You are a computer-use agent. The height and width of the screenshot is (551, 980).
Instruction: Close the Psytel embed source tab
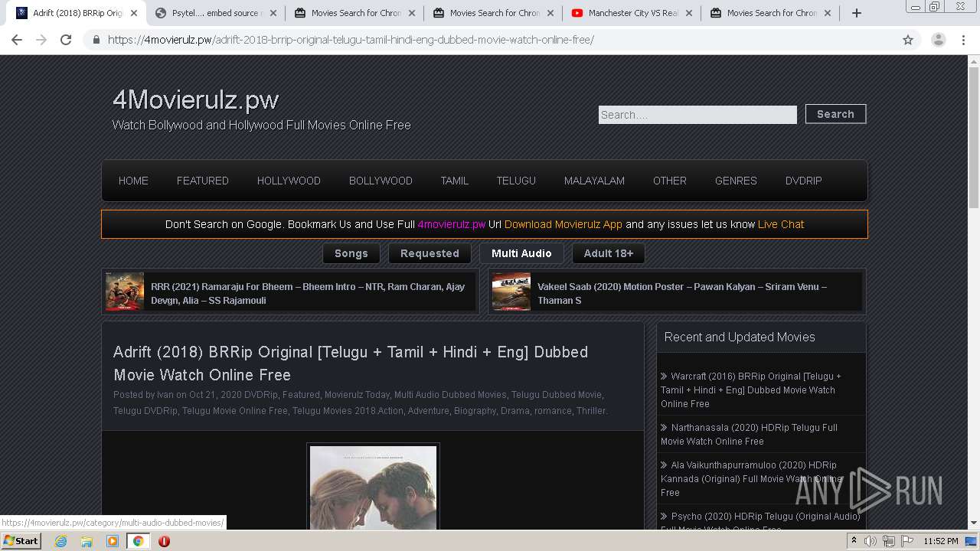pyautogui.click(x=273, y=13)
